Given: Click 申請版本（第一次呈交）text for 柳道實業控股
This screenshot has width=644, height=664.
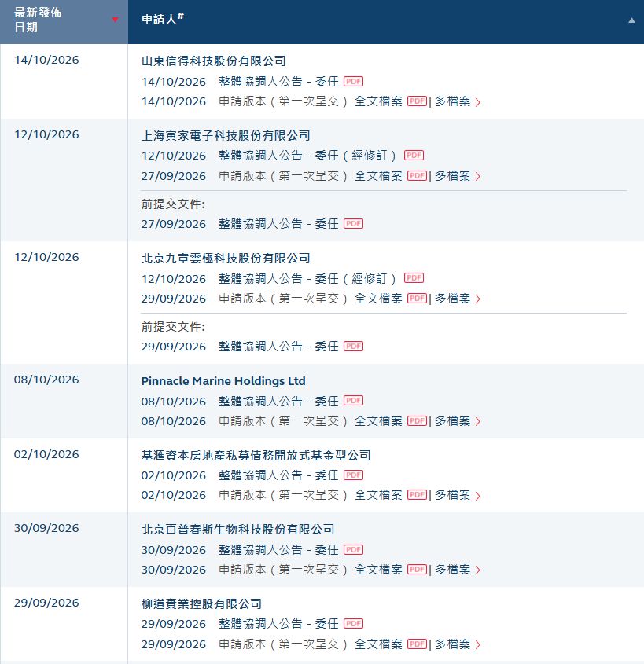Looking at the screenshot, I should [x=283, y=644].
